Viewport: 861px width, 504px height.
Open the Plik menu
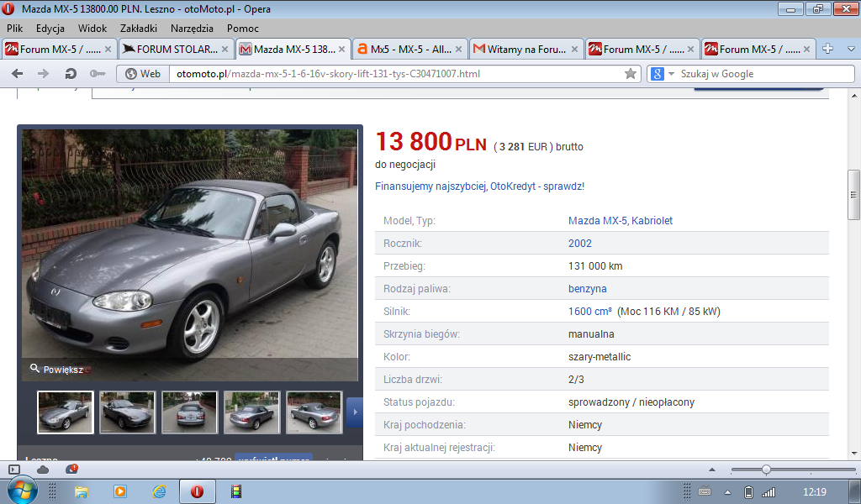click(15, 28)
